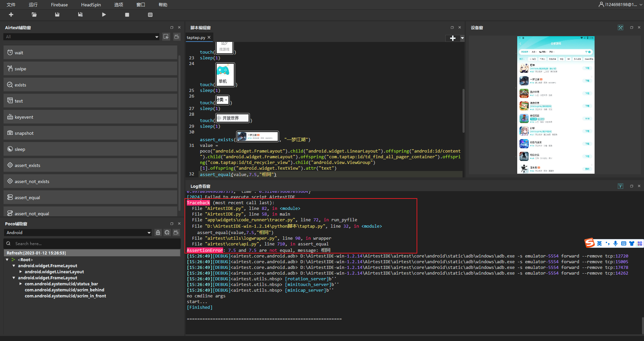Click the Sogou input method S icon
Viewport: 644px width, 341px height.
pyautogui.click(x=590, y=243)
